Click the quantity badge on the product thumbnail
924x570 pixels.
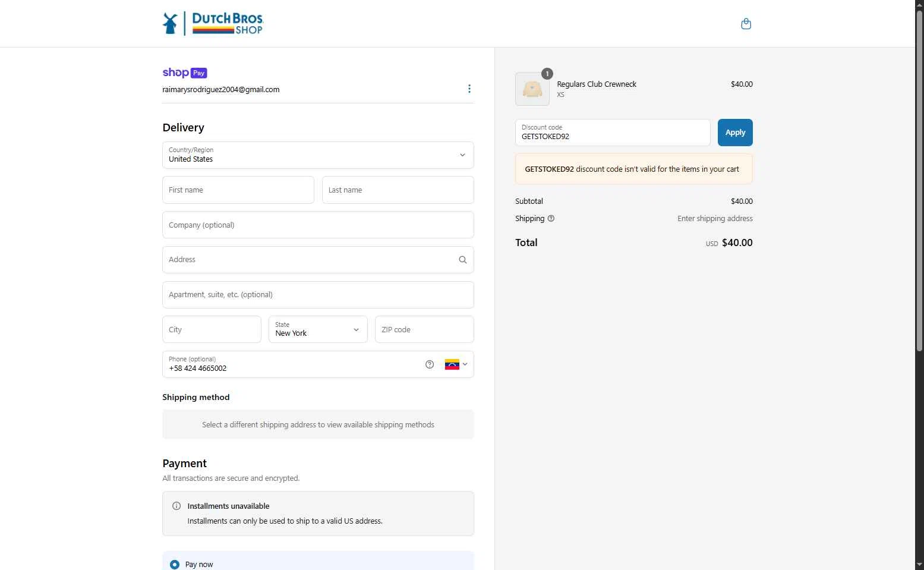point(547,74)
